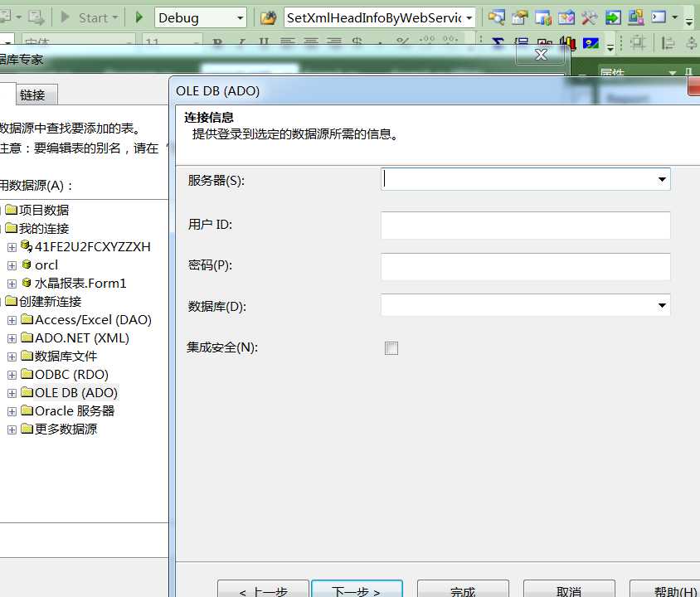700x597 pixels.
Task: Click the green arrow window toolbar icon
Action: [x=613, y=17]
